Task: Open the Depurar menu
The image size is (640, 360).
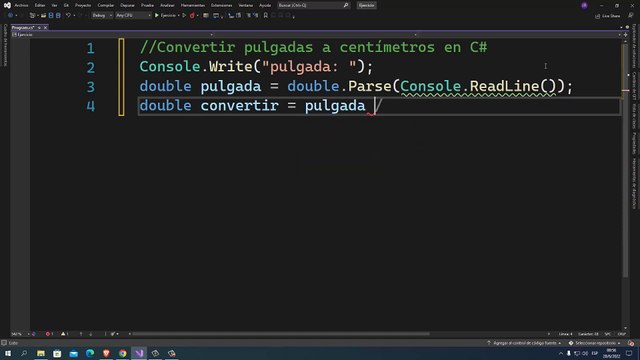Action: (127, 5)
